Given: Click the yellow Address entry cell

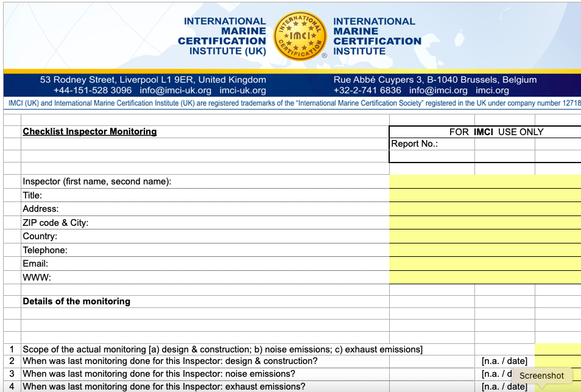Looking at the screenshot, I should coord(484,209).
